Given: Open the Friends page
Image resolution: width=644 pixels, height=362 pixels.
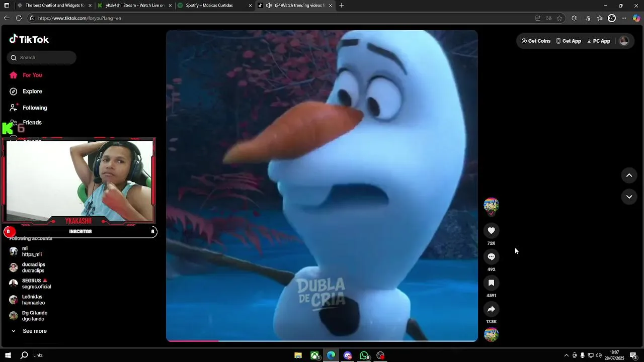Looking at the screenshot, I should pos(26,123).
